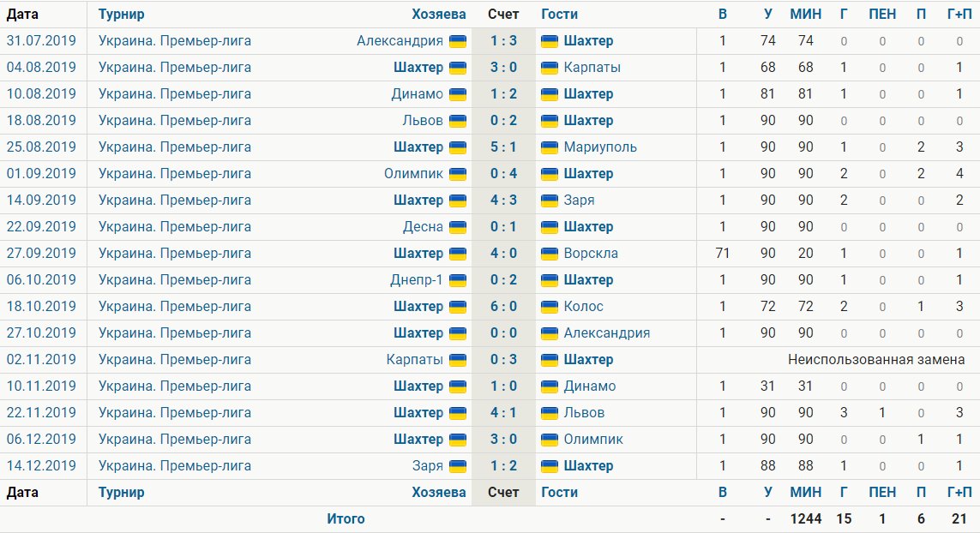Click flag icon beside Олимпик home team
This screenshot has width=980, height=533.
(458, 174)
